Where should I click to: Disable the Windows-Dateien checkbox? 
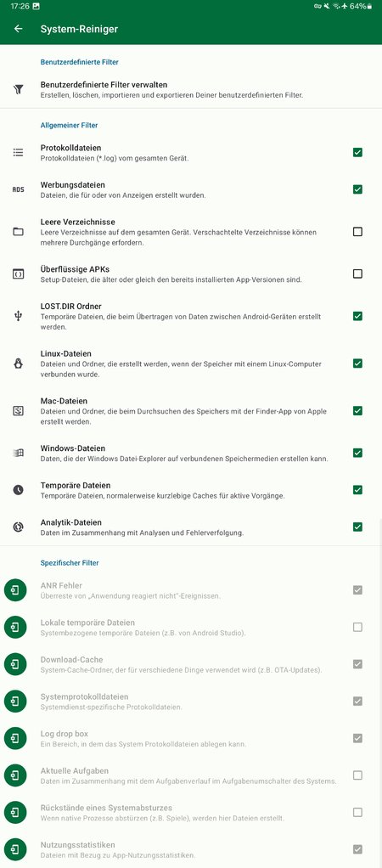(x=357, y=453)
